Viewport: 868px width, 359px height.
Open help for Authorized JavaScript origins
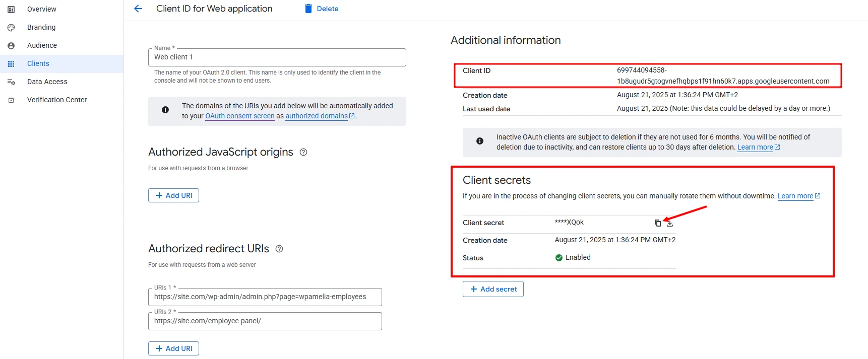click(x=303, y=152)
